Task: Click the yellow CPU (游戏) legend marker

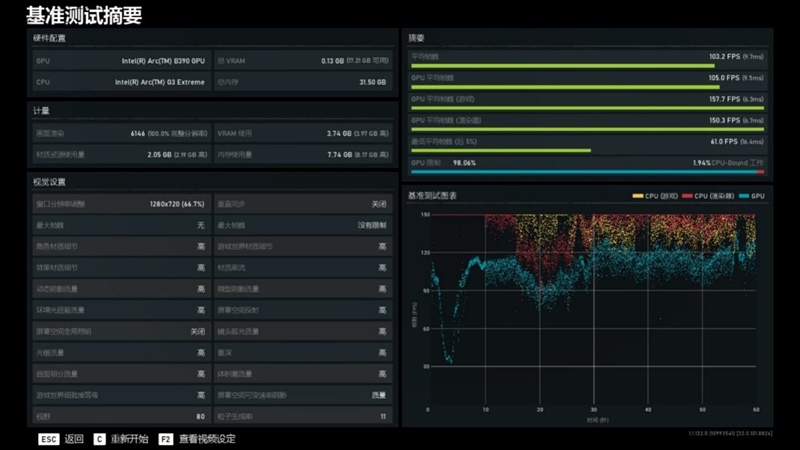Action: (x=637, y=196)
